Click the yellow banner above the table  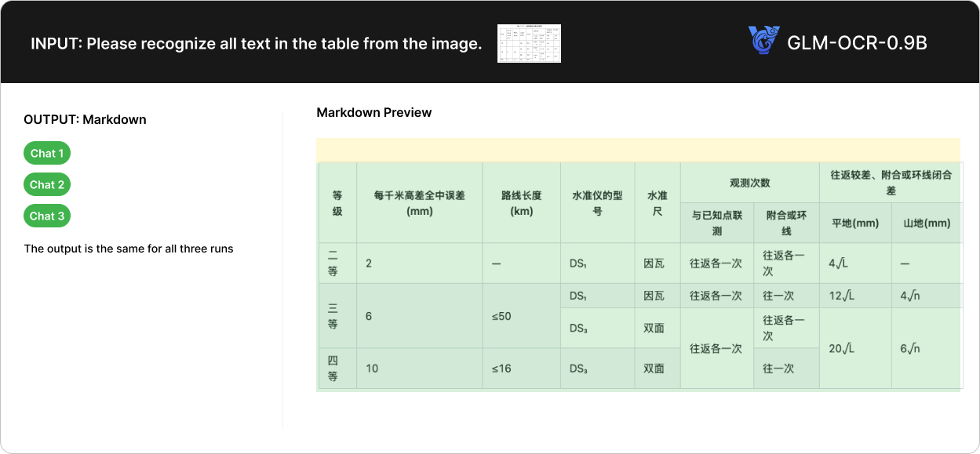638,149
